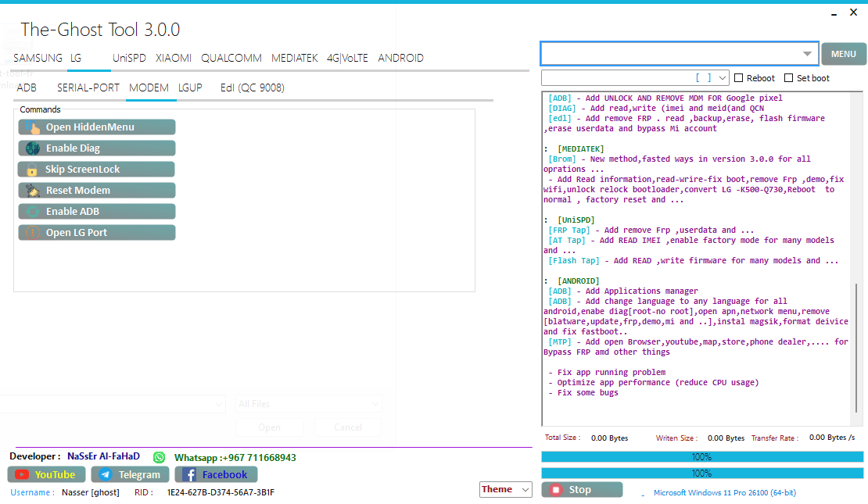The image size is (868, 504).
Task: Click the Skip ScreenLock padlock icon
Action: click(x=32, y=170)
